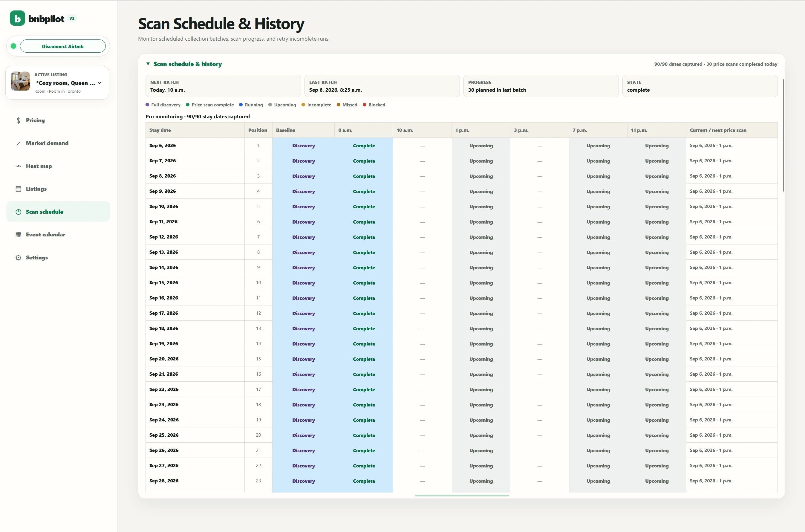Open the active listing dropdown chevron

100,83
